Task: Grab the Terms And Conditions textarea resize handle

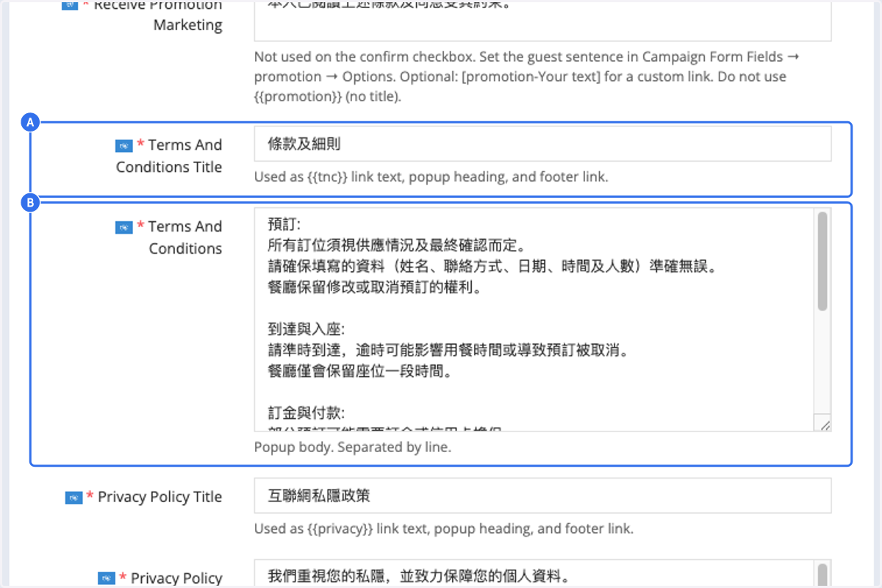Action: coord(825,425)
